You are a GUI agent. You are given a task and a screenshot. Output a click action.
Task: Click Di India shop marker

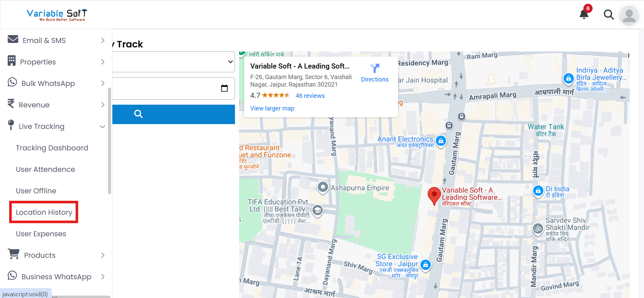538,191
